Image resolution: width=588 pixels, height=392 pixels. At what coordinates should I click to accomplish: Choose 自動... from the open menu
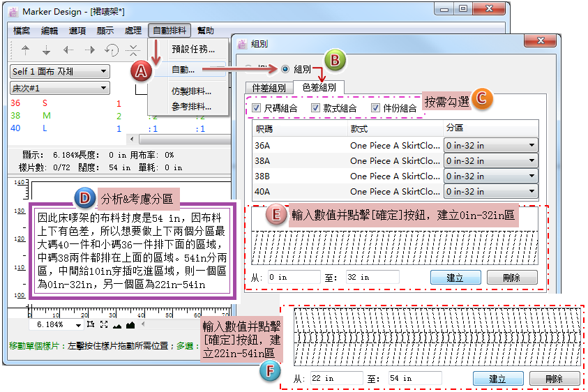183,70
